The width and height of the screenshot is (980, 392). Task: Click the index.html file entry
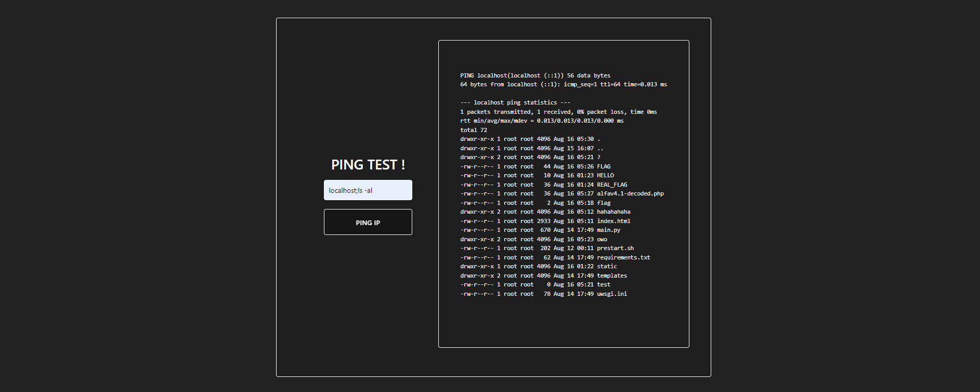[x=613, y=221]
